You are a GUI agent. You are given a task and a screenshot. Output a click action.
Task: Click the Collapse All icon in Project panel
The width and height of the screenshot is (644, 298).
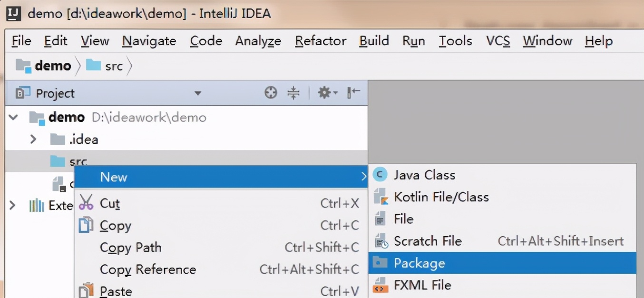pos(293,93)
